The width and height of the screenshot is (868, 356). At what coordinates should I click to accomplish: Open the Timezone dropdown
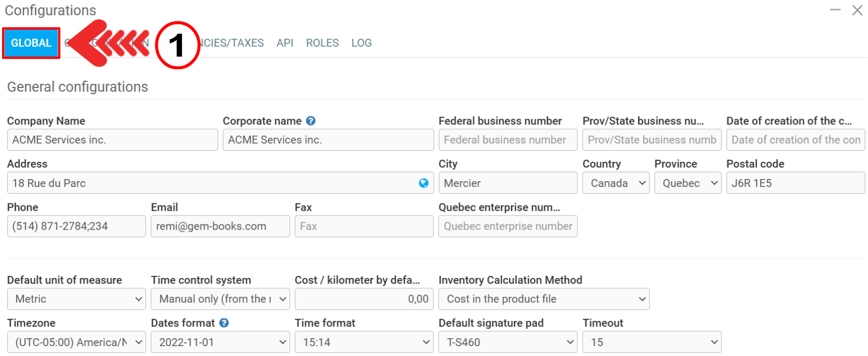click(76, 342)
